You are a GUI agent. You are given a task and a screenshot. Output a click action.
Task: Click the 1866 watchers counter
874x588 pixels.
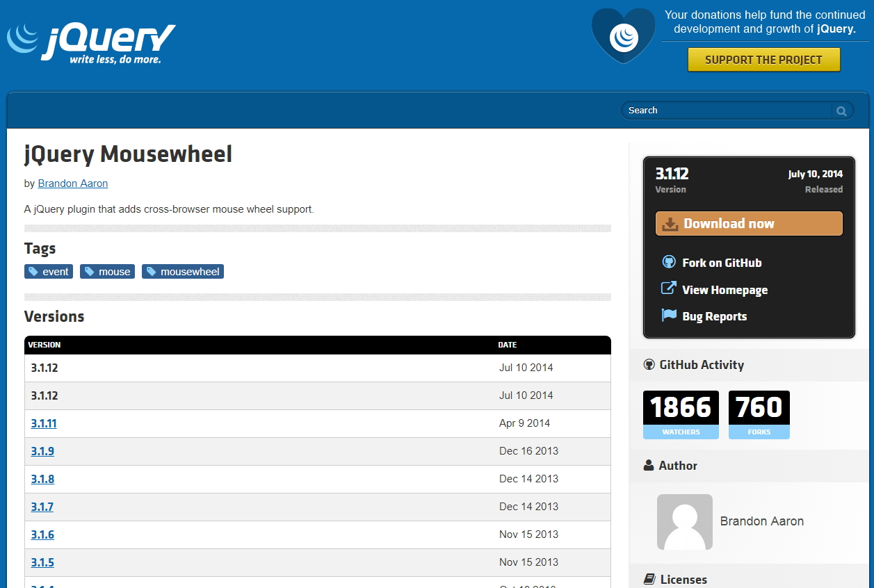click(x=681, y=415)
